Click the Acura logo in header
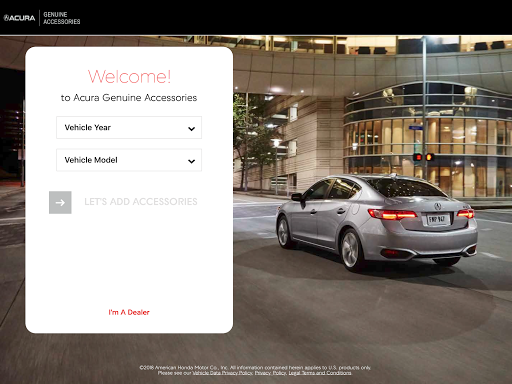The height and width of the screenshot is (384, 512). [x=19, y=18]
